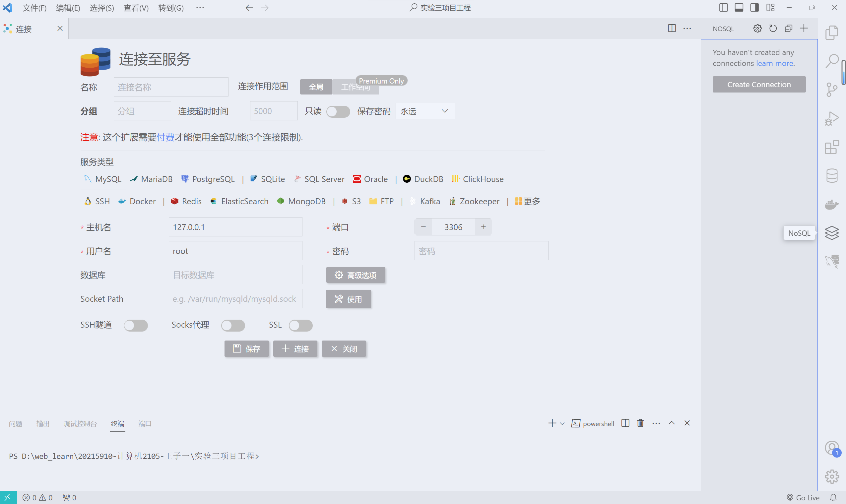846x504 pixels.
Task: Close the bottom terminal panel
Action: (x=687, y=423)
